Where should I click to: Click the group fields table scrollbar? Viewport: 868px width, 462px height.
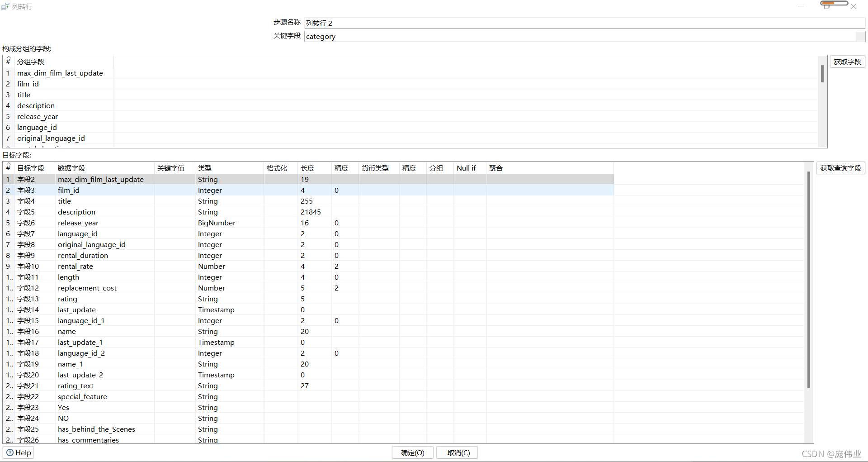pos(822,74)
